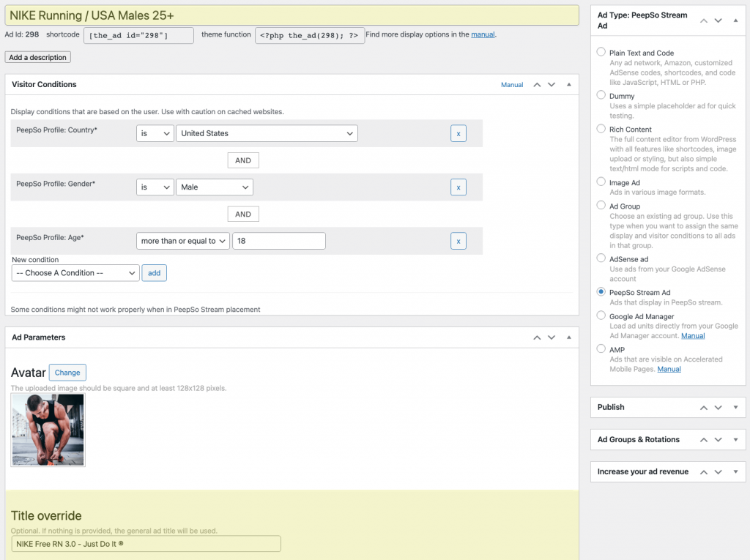
Task: Open Visitor Conditions Manual link
Action: click(512, 85)
